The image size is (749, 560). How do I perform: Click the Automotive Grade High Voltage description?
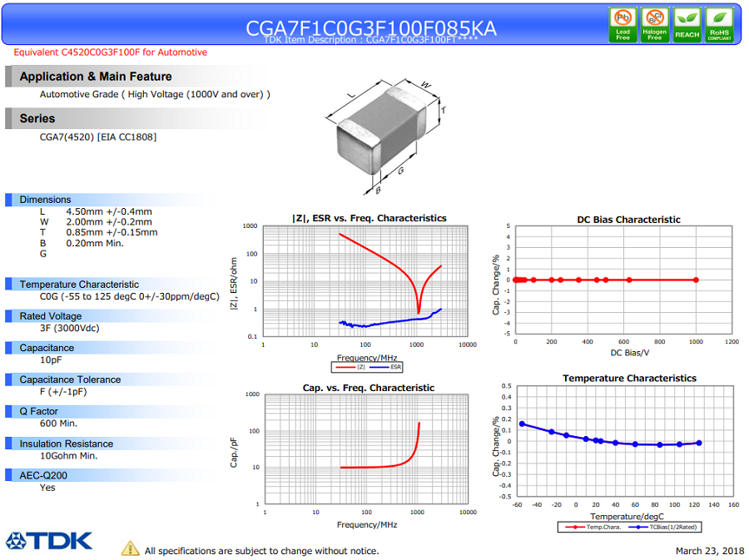point(155,95)
